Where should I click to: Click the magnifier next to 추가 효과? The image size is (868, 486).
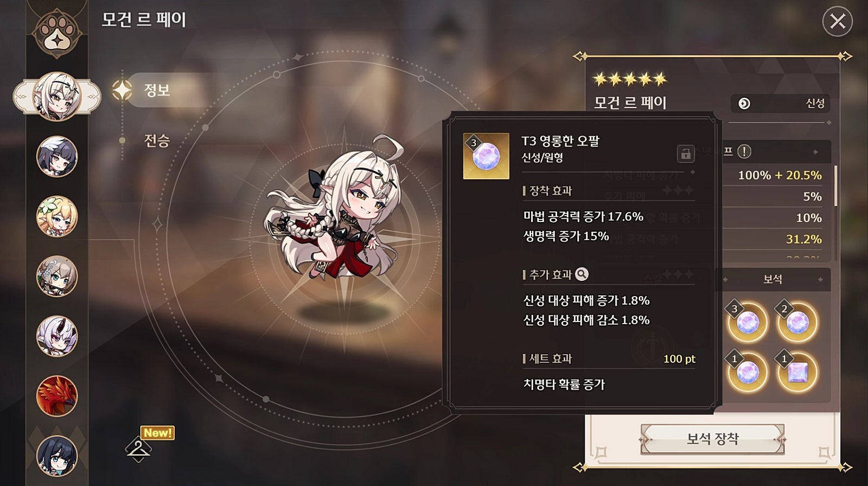[582, 274]
